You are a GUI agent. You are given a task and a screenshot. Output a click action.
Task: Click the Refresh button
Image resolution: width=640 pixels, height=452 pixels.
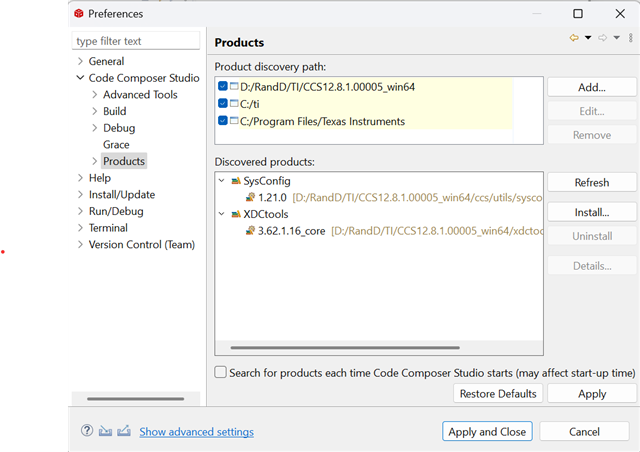[591, 182]
